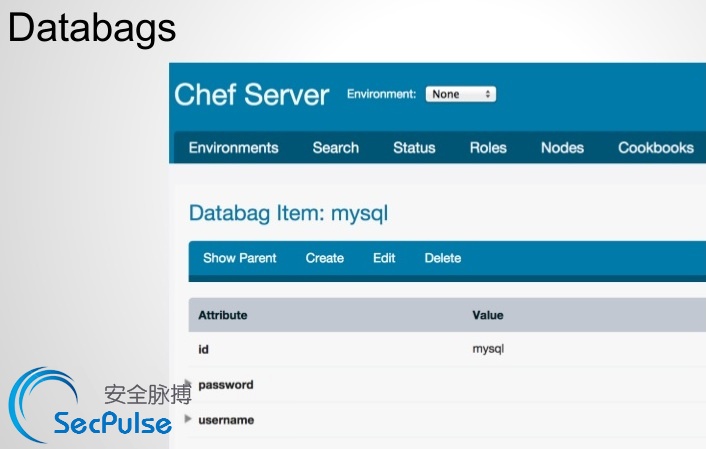The image size is (706, 449).
Task: Navigate to the Nodes tab
Action: coord(562,147)
